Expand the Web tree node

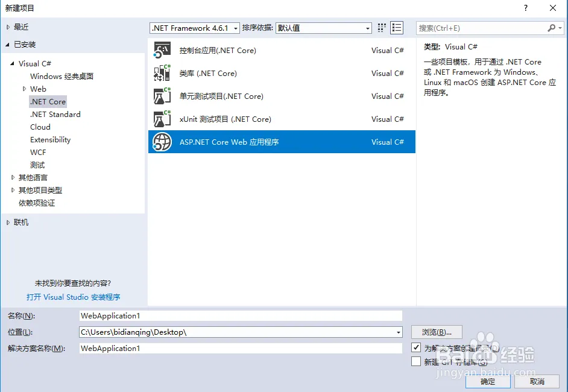[24, 89]
